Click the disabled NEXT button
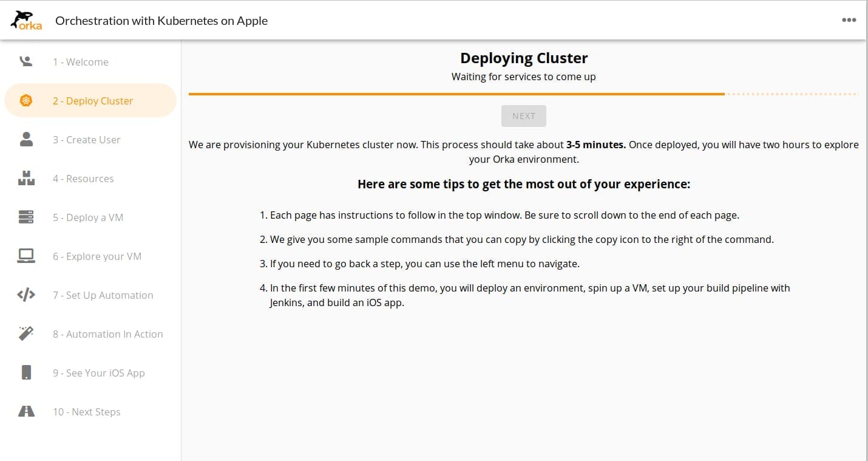This screenshot has width=868, height=461. click(x=523, y=115)
